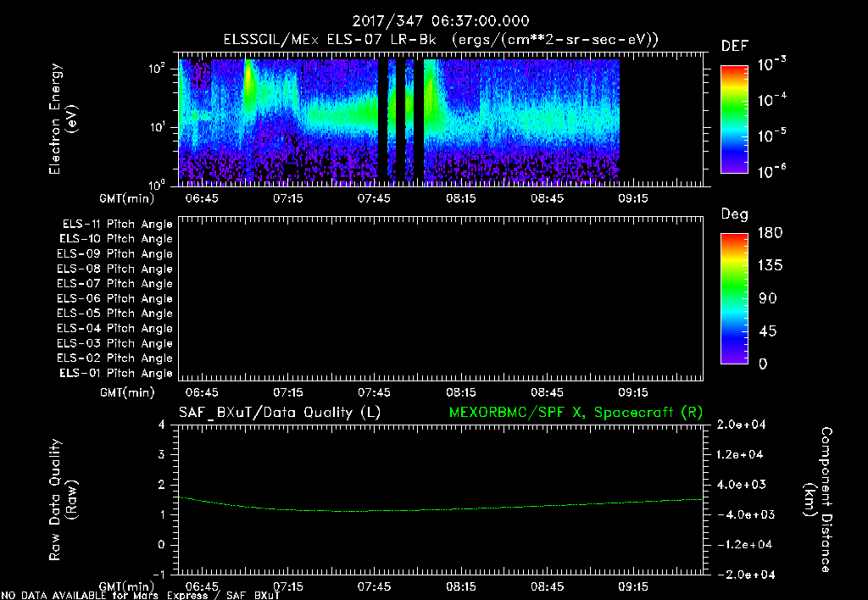Click the 10^-5 tick on DEF scale
The height and width of the screenshot is (600, 868).
tap(771, 136)
